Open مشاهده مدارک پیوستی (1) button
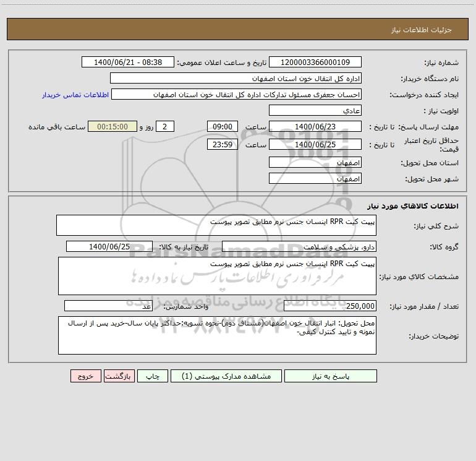Viewport: 476px width, 461px height. tap(226, 376)
